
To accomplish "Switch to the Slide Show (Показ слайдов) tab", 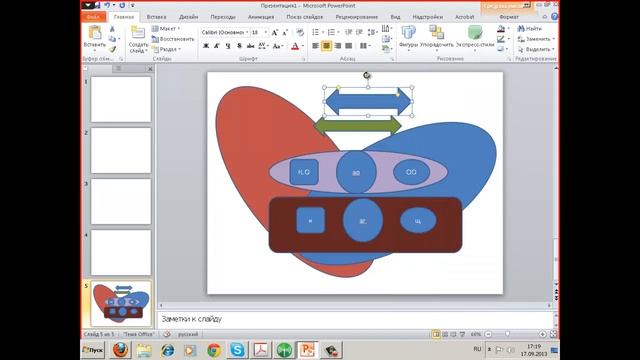I will [304, 17].
